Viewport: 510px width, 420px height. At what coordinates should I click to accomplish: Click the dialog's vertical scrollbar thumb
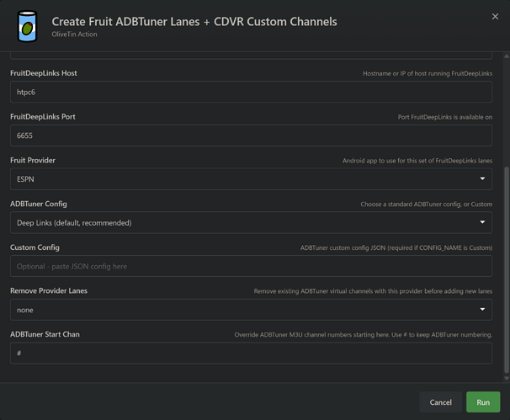pyautogui.click(x=507, y=270)
